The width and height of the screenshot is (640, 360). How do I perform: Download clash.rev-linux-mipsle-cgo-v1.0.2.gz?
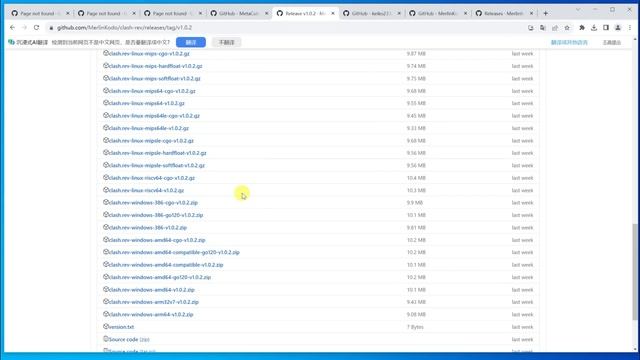pos(151,140)
